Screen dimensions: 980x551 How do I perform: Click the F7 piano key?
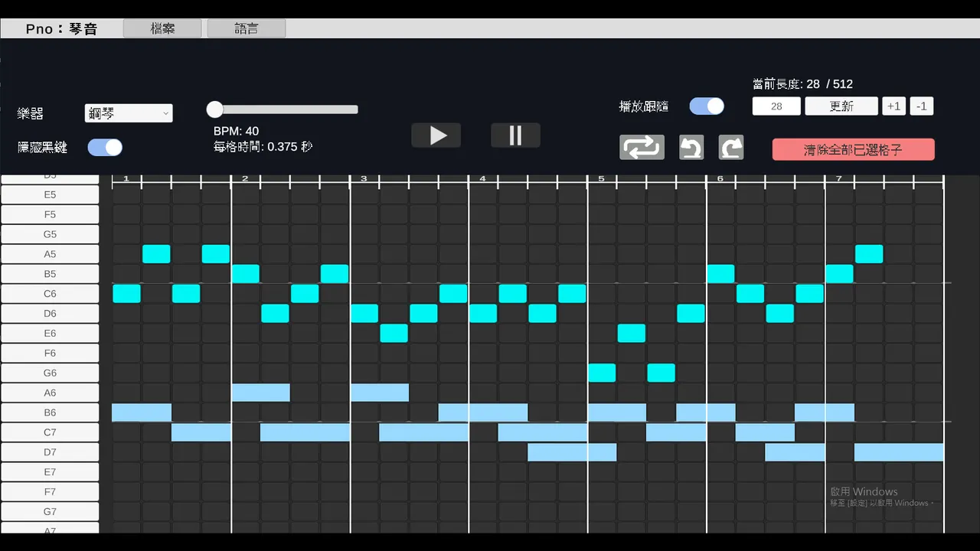pyautogui.click(x=50, y=492)
